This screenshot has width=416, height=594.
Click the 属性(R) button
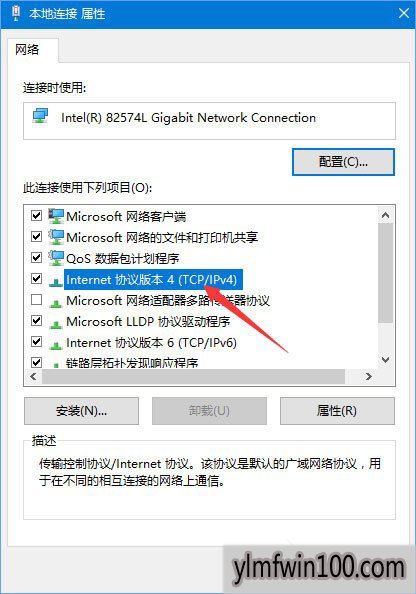[337, 411]
